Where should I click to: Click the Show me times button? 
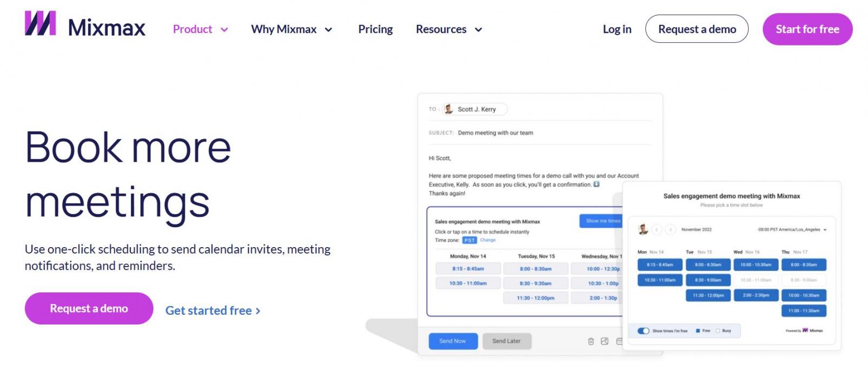click(601, 221)
